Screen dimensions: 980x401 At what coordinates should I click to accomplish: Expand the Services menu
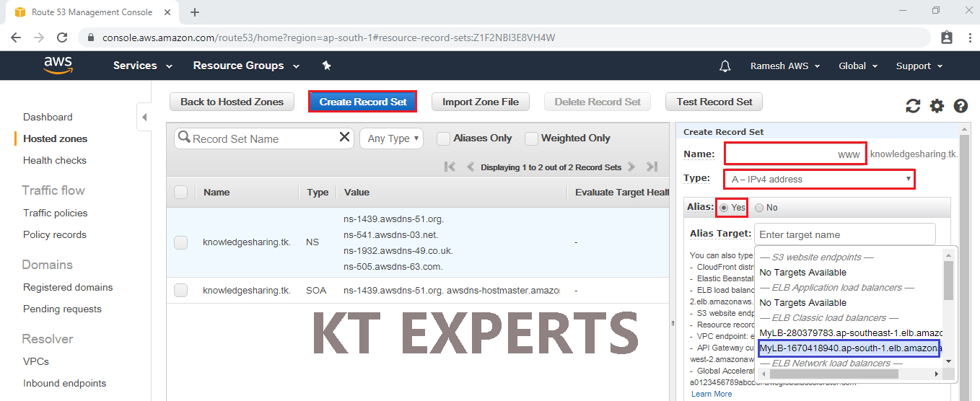[x=143, y=66]
